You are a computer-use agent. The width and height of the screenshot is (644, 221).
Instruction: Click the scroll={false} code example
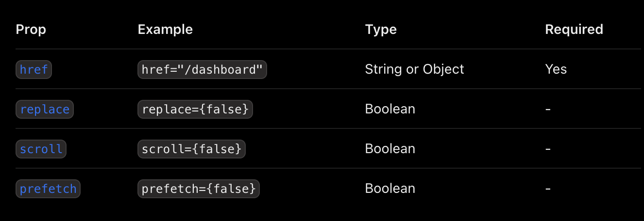(191, 149)
